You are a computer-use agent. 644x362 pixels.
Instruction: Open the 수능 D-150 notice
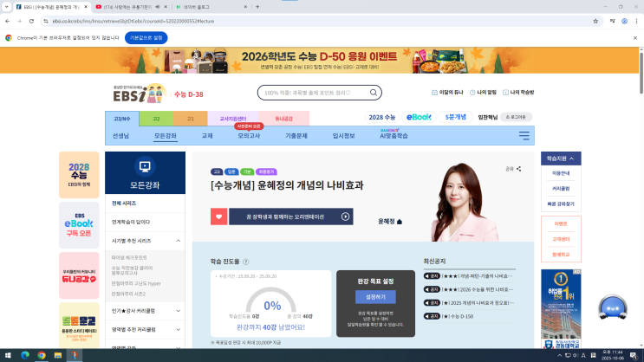tap(458, 316)
